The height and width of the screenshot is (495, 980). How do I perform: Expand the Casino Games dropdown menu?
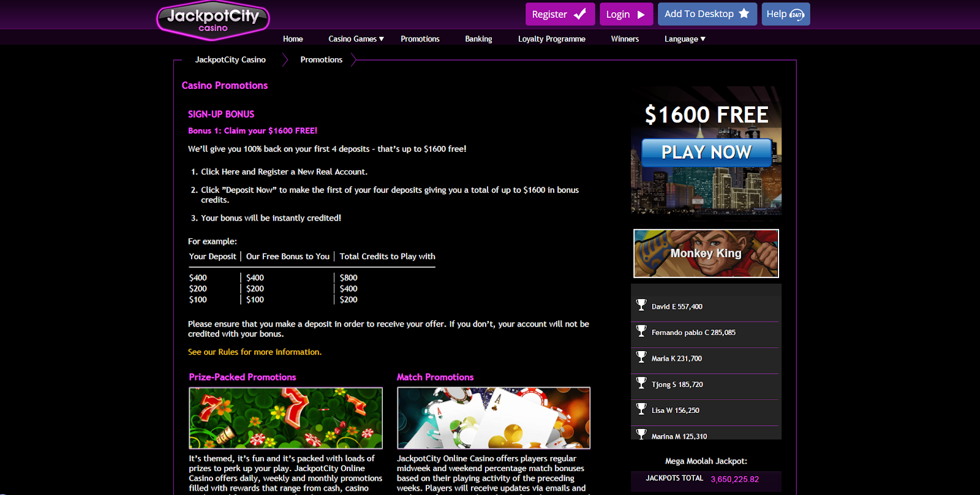tap(356, 39)
